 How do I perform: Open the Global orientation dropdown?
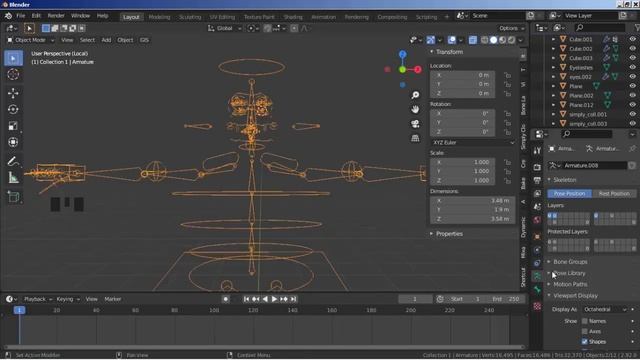pos(224,28)
